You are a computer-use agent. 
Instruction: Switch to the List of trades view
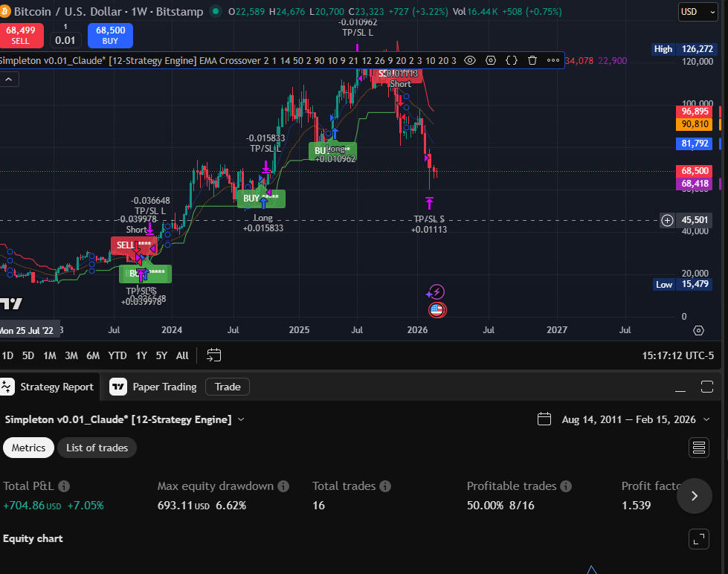[97, 448]
